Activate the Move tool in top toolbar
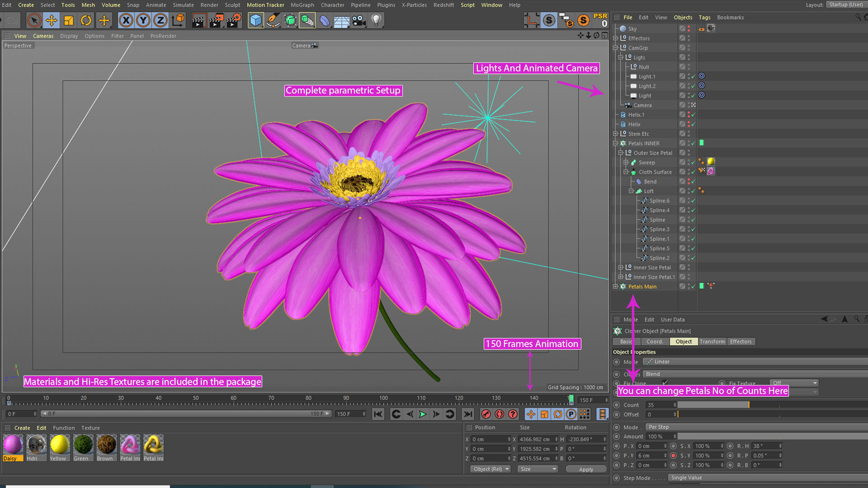Screen dimensions: 868x488 (52, 20)
